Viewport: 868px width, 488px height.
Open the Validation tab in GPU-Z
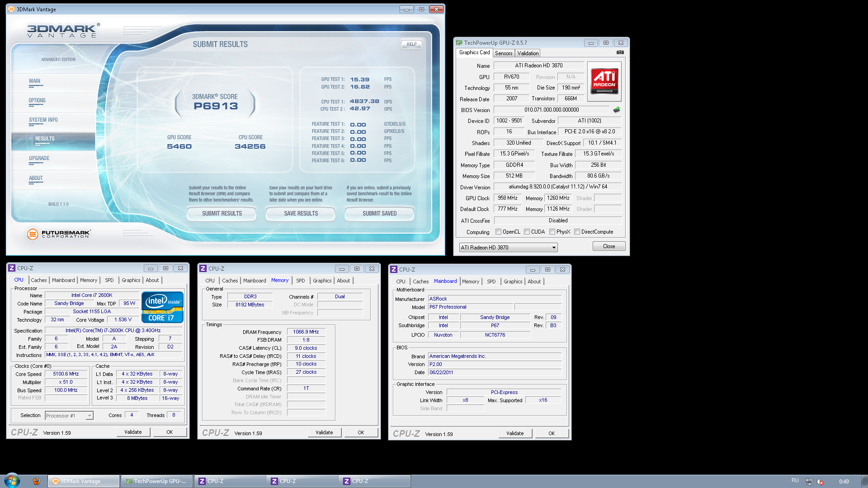tap(528, 53)
